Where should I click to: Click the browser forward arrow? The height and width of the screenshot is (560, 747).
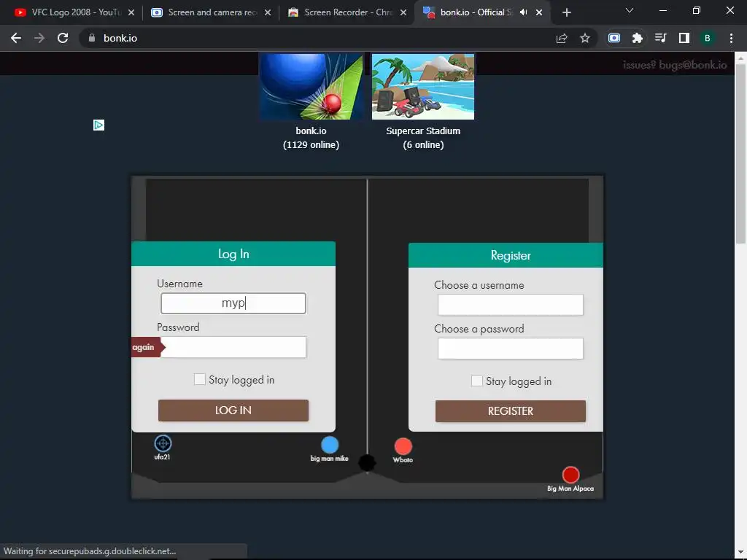click(x=39, y=38)
